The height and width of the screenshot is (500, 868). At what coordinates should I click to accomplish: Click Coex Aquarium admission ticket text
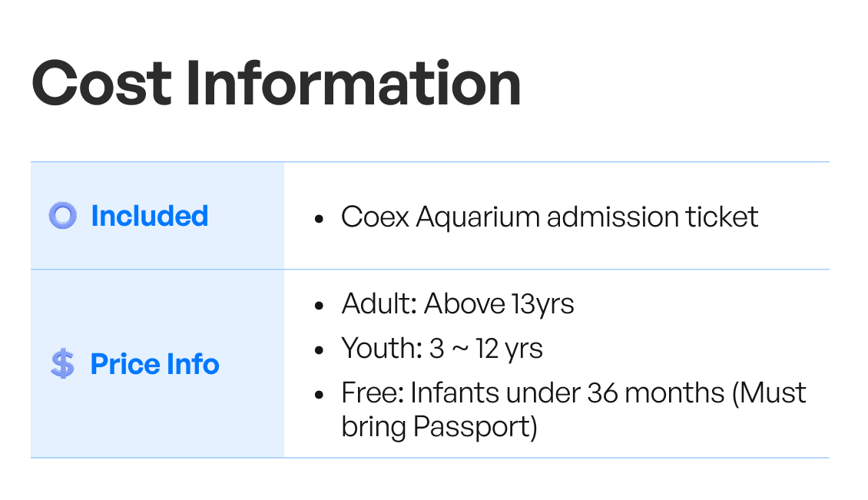549,217
